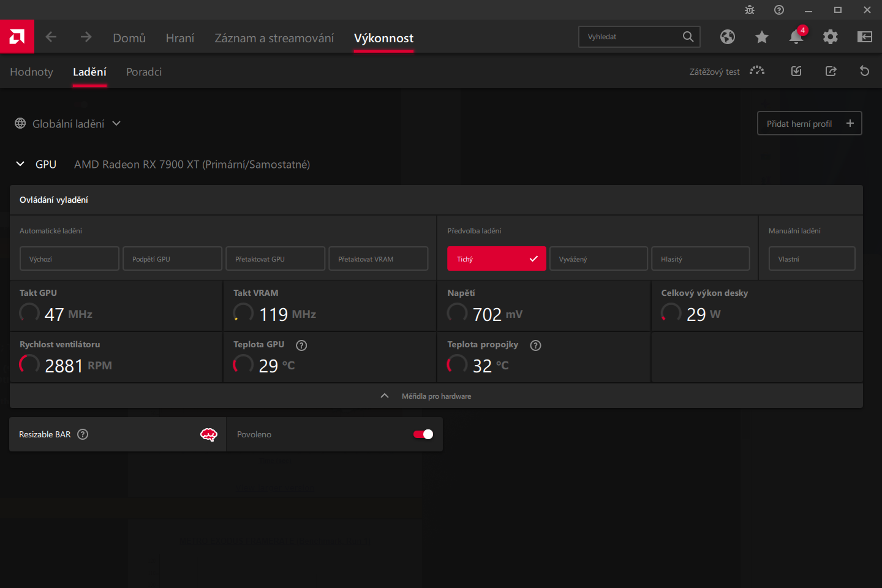Viewport: 882px width, 588px height.
Task: Go forward with the right arrow icon
Action: (86, 37)
